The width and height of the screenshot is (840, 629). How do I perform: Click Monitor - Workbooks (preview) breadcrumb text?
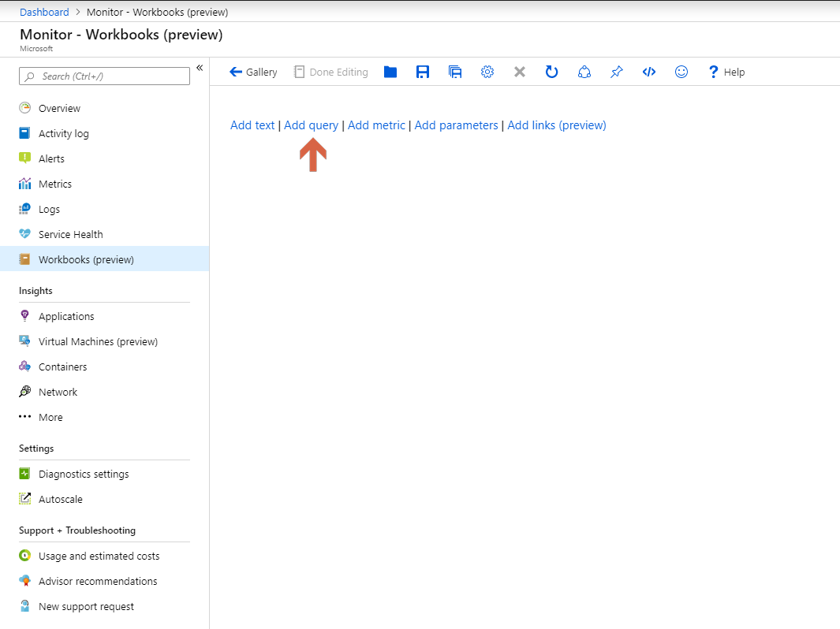point(158,12)
